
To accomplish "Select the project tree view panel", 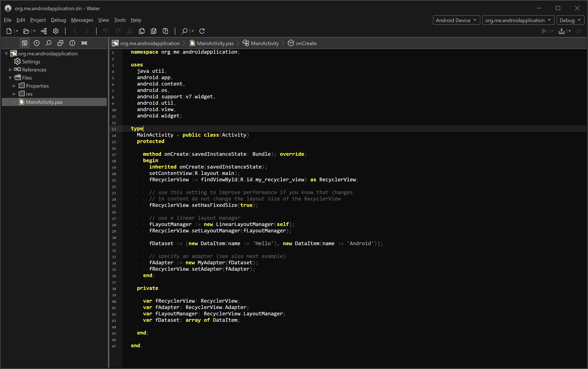I will pyautogui.click(x=25, y=43).
